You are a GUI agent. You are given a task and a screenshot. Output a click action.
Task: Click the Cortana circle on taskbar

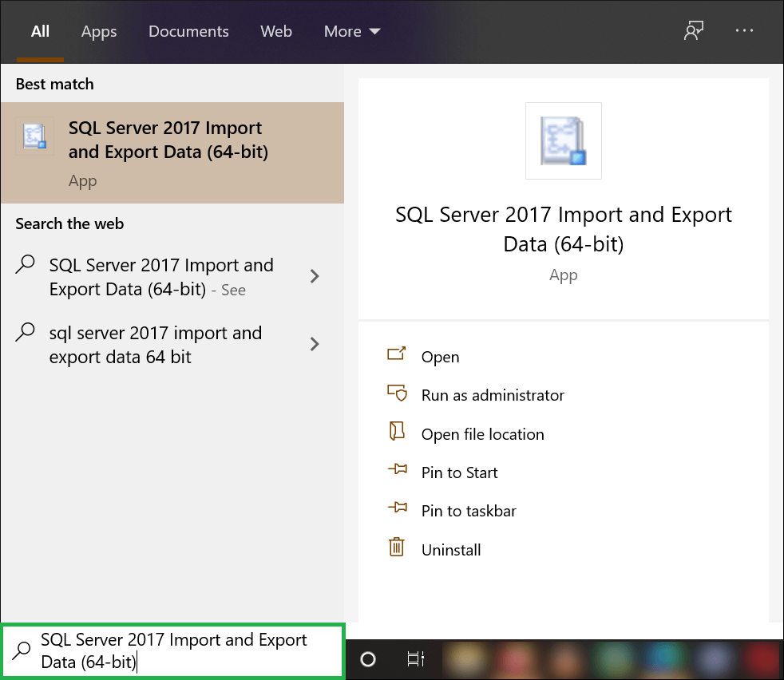(x=368, y=659)
